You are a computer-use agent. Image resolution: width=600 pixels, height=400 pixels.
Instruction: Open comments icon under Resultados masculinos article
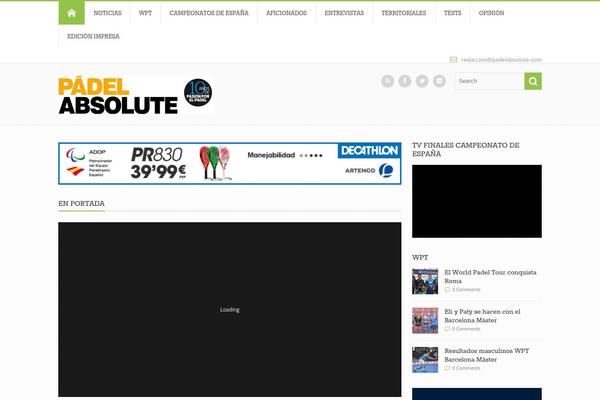[447, 368]
